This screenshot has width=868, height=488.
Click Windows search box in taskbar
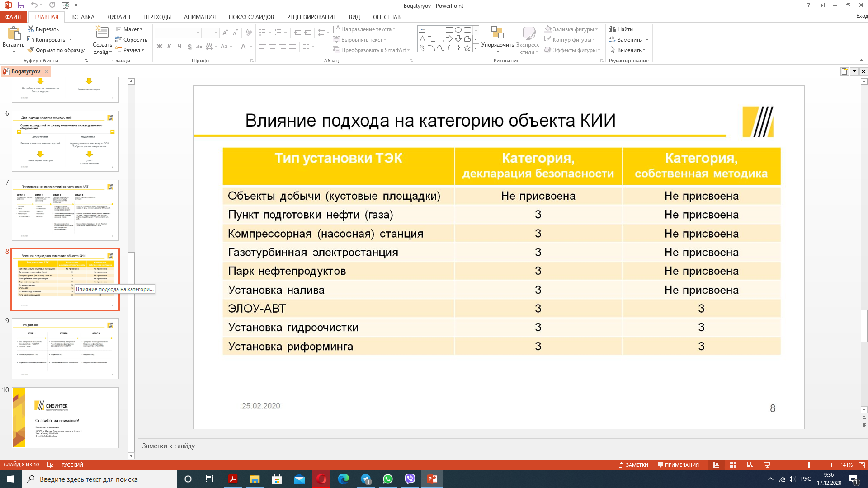pos(99,479)
